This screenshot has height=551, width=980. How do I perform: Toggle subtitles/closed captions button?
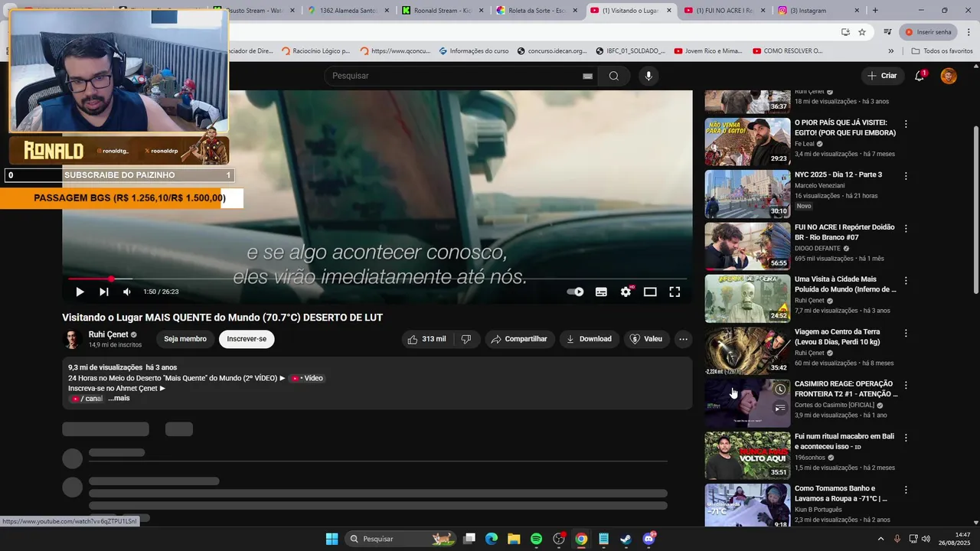[601, 292]
